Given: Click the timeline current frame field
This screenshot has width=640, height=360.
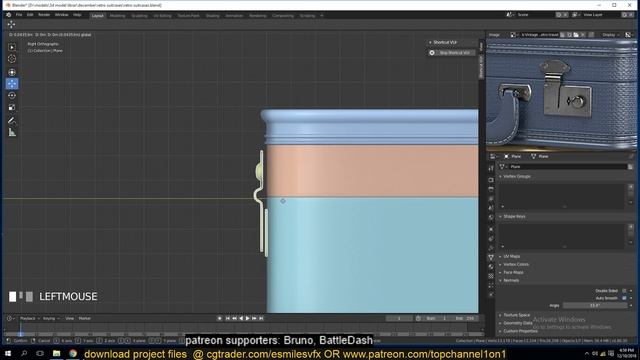Looking at the screenshot, I should (x=399, y=318).
